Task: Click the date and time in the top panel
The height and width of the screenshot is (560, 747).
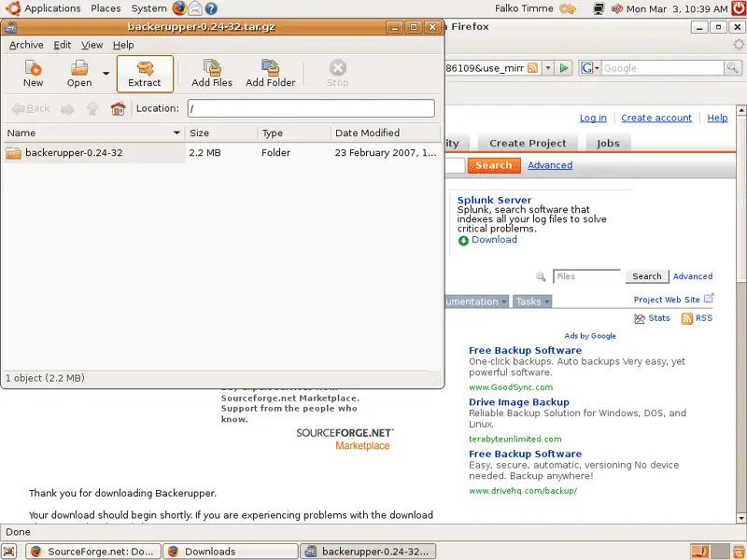Action: point(677,8)
